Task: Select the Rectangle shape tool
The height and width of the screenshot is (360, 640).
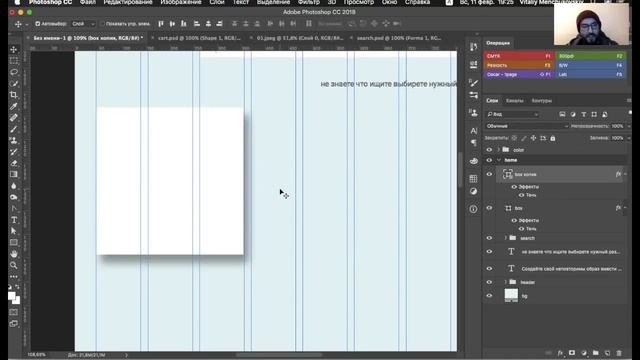Action: (13, 242)
